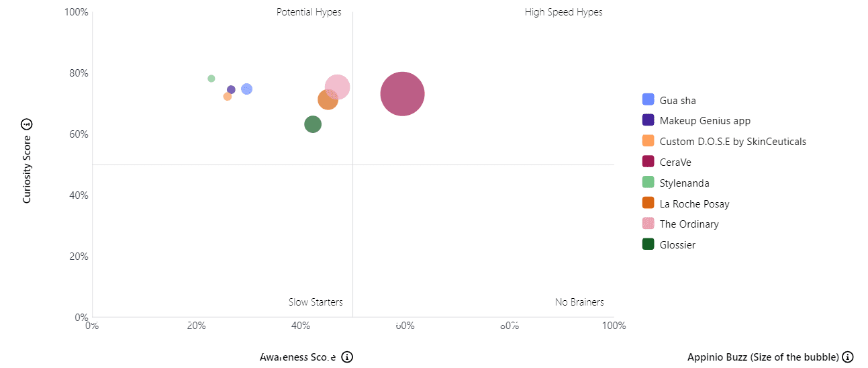
Task: Select the Gua sha legend label
Action: pos(678,101)
